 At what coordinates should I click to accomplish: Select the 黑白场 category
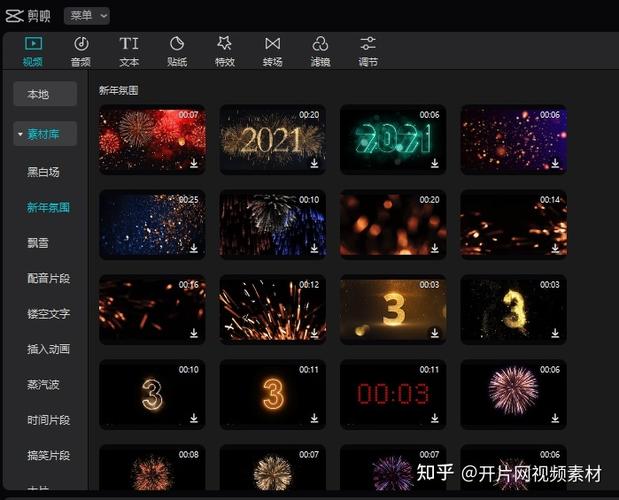coord(43,172)
